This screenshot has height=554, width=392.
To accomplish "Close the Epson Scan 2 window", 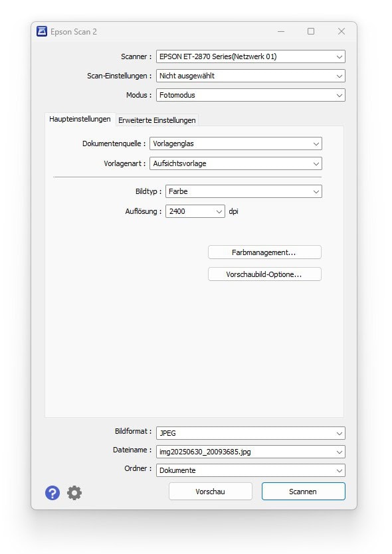I will tap(341, 31).
